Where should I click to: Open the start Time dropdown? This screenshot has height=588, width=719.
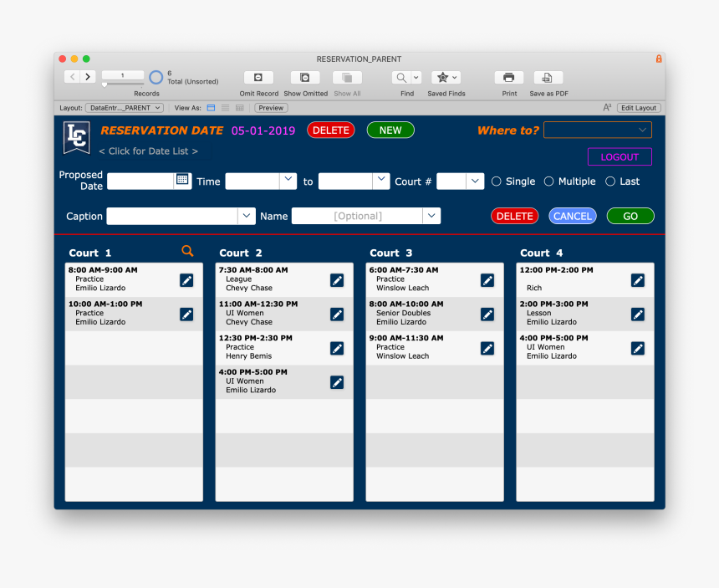[x=288, y=181]
